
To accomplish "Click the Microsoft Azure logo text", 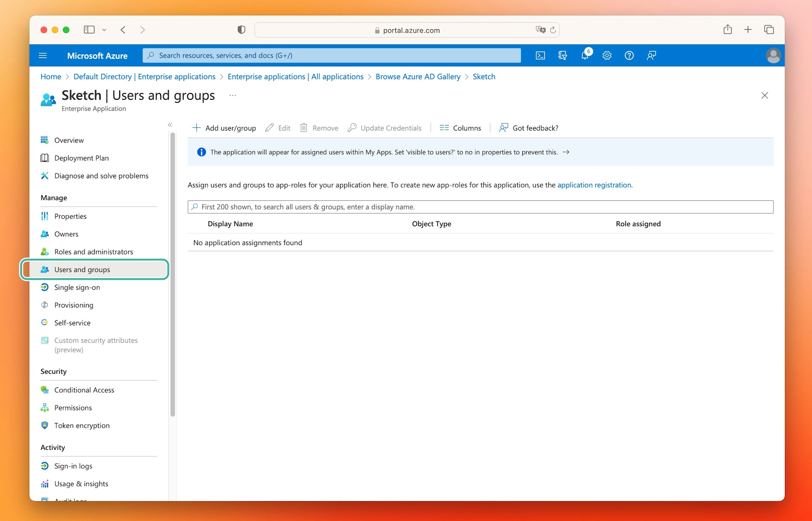I will (97, 55).
